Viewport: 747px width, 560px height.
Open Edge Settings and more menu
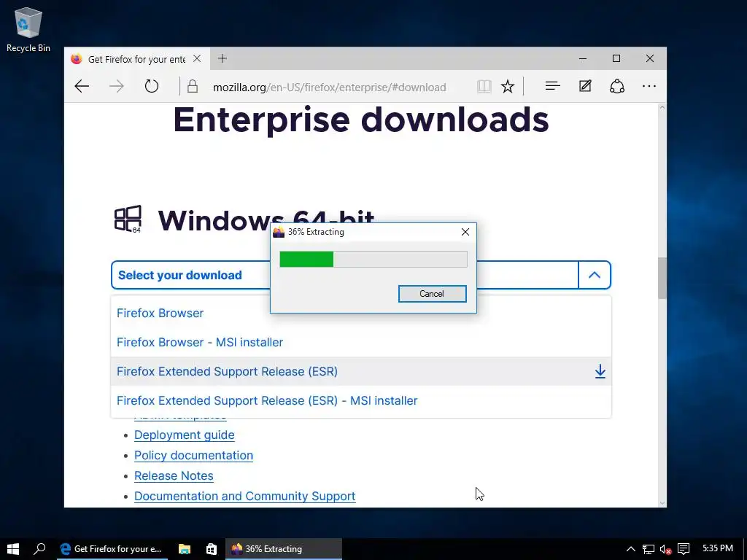tap(649, 86)
